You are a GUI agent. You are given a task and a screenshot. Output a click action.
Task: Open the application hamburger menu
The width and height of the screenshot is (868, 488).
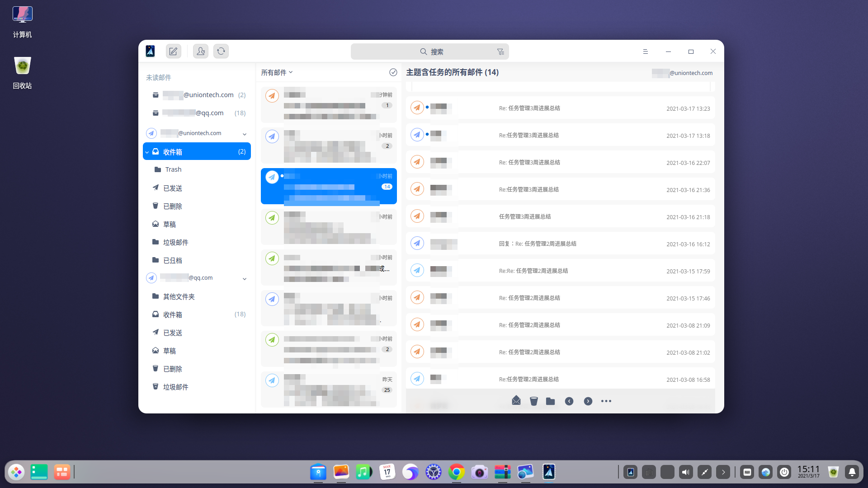pyautogui.click(x=645, y=52)
